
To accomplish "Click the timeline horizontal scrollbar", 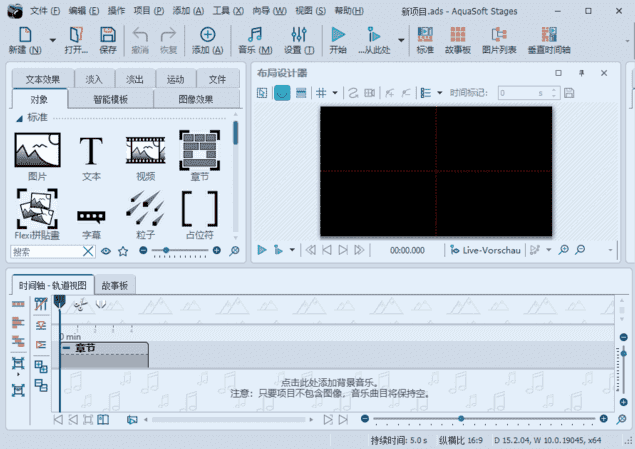I will click(228, 419).
